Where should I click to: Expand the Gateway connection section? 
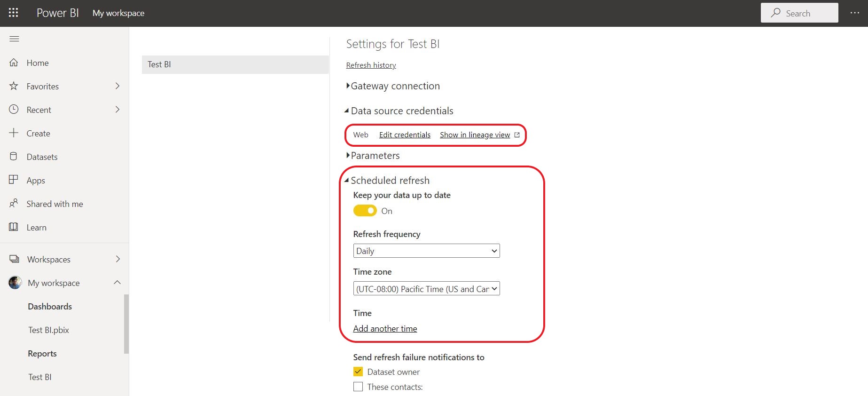pyautogui.click(x=348, y=86)
